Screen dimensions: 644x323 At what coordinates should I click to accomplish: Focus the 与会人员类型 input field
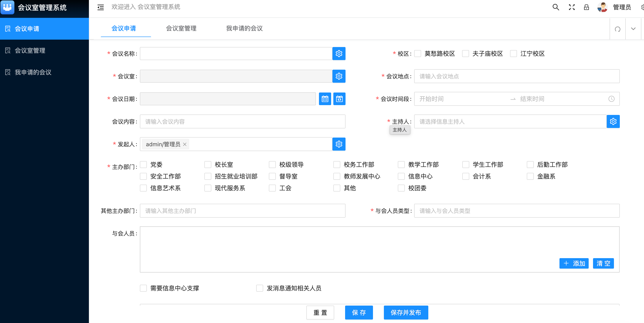click(517, 211)
